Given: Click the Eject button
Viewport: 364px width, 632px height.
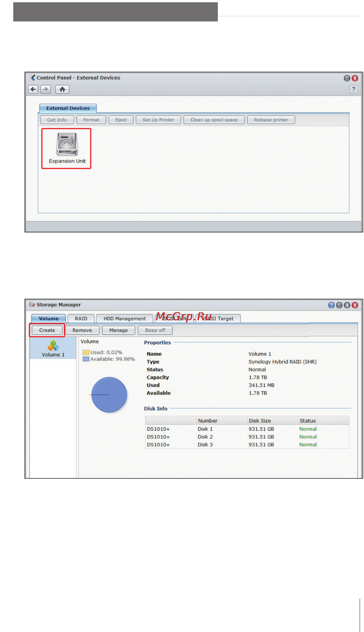Looking at the screenshot, I should tap(121, 120).
